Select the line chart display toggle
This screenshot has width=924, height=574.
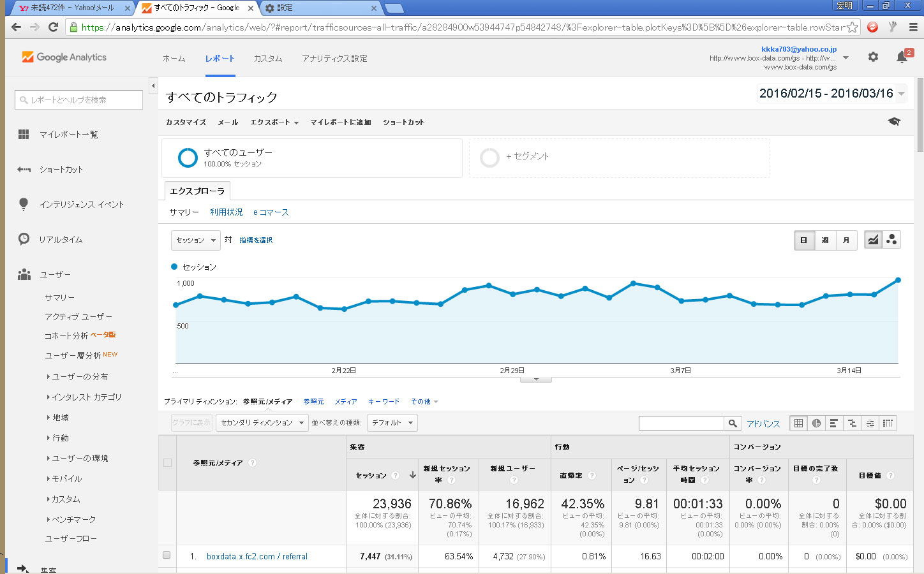[x=873, y=240]
